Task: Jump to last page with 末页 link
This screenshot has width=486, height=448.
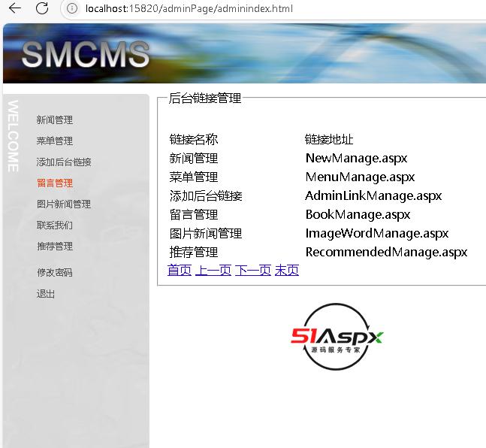Action: 287,270
